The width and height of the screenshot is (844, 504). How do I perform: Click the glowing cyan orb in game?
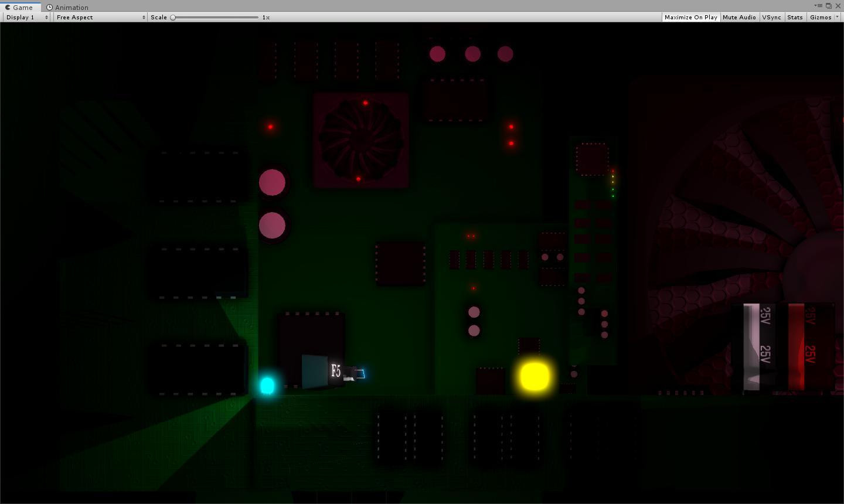point(267,385)
